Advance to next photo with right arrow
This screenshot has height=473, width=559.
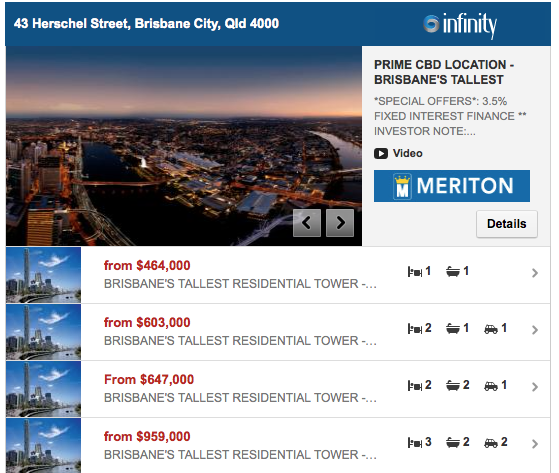pyautogui.click(x=340, y=223)
